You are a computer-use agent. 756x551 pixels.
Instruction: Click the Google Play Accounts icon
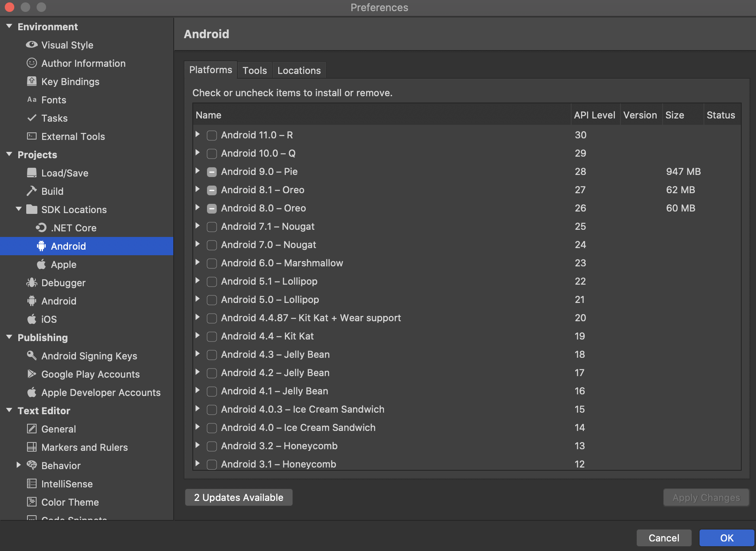pos(31,374)
